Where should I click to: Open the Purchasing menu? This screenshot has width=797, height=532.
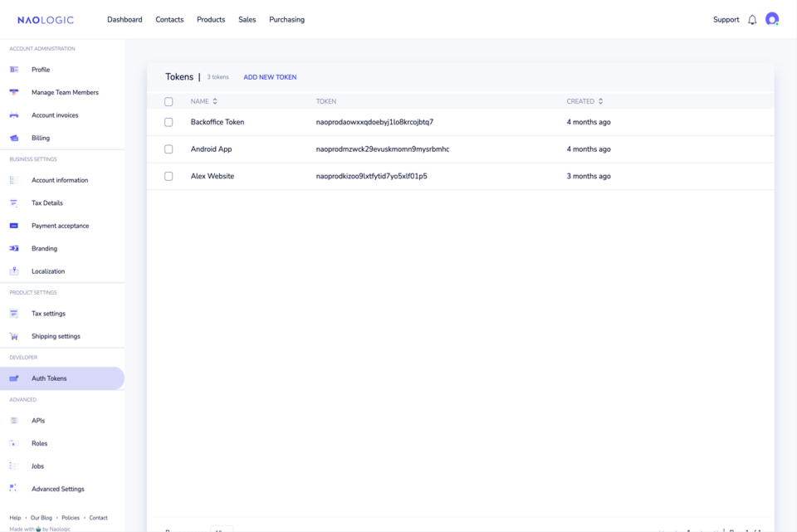286,20
